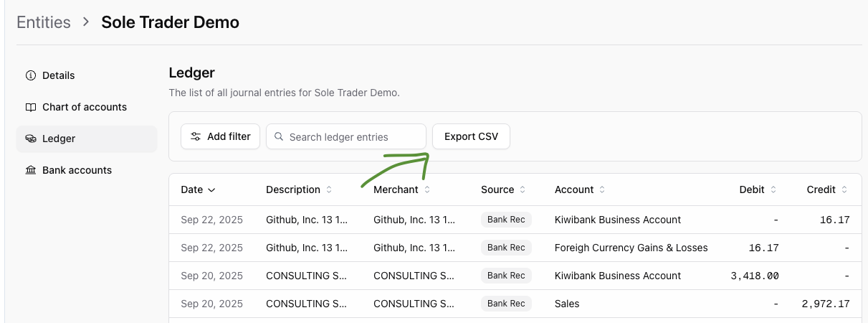Click the filter sliders icon
Screen dimensions: 868x323
click(196, 136)
